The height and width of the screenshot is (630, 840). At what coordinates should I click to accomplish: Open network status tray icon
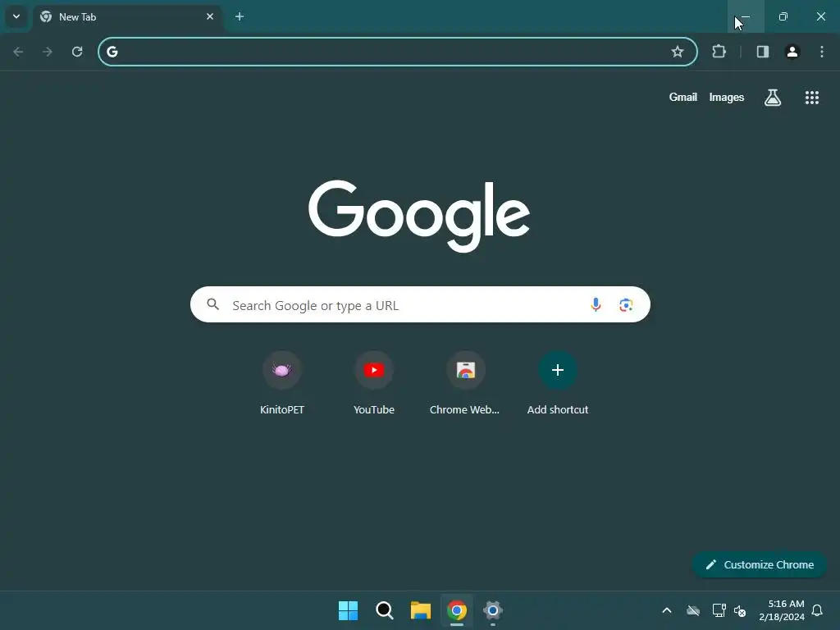pyautogui.click(x=719, y=610)
